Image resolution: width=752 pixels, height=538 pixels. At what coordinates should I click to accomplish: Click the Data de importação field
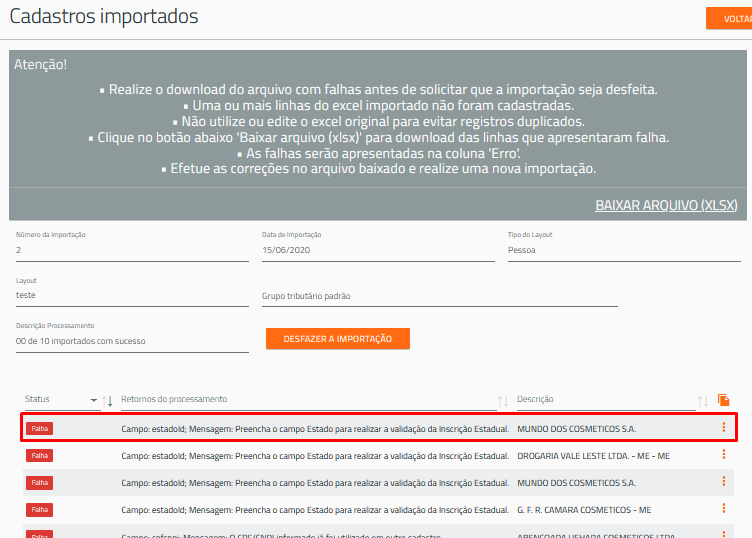coord(378,250)
